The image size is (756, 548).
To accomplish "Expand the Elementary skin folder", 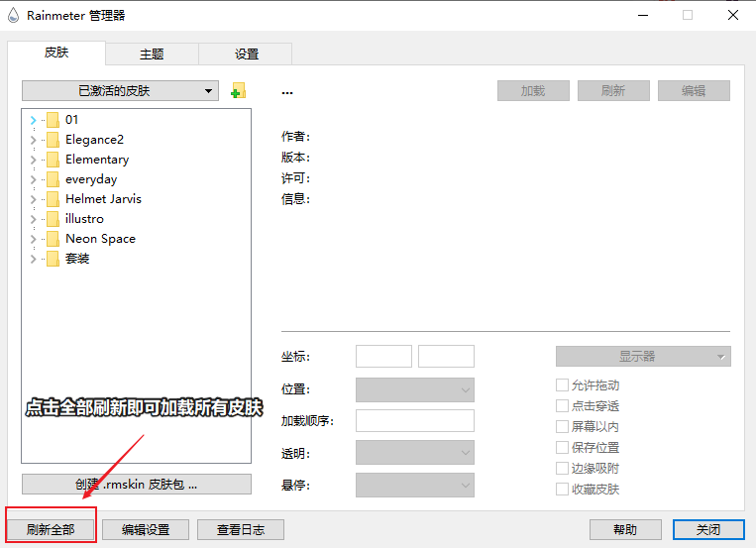I will pyautogui.click(x=33, y=160).
